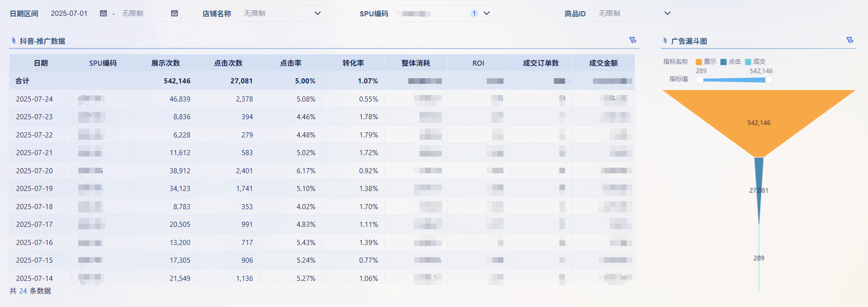Select row date 2025-07-17

click(34, 224)
